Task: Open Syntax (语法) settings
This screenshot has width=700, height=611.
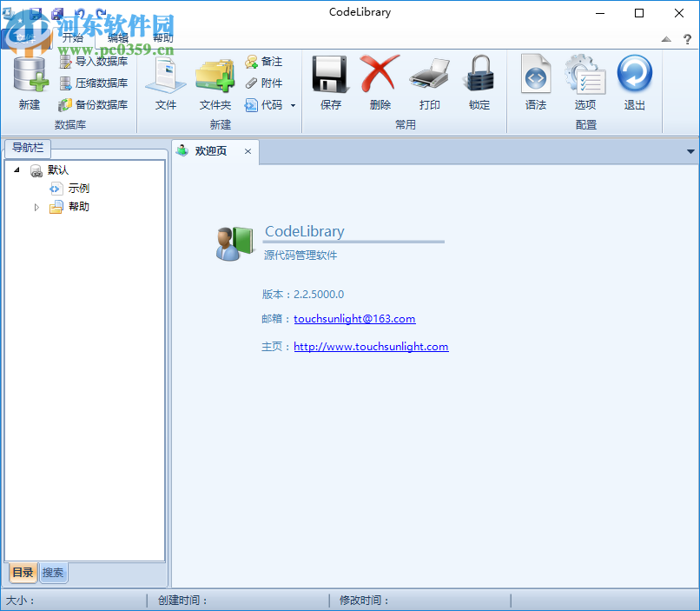Action: pos(536,83)
